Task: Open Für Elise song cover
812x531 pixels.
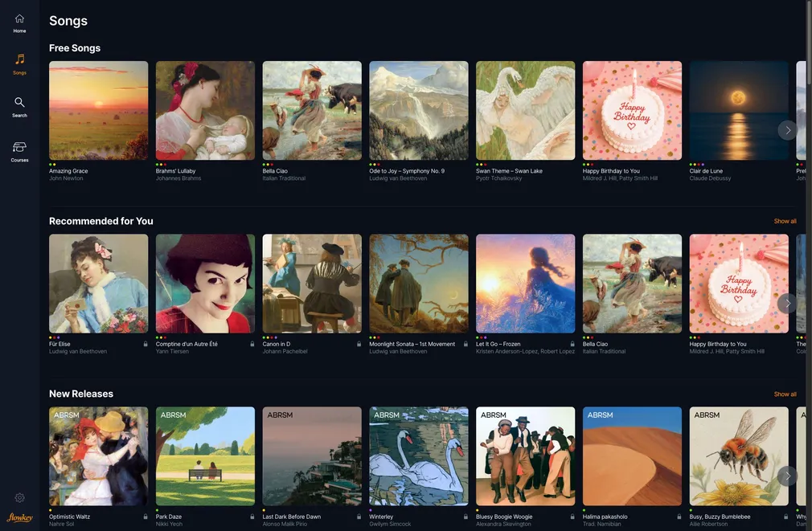Action: (98, 283)
